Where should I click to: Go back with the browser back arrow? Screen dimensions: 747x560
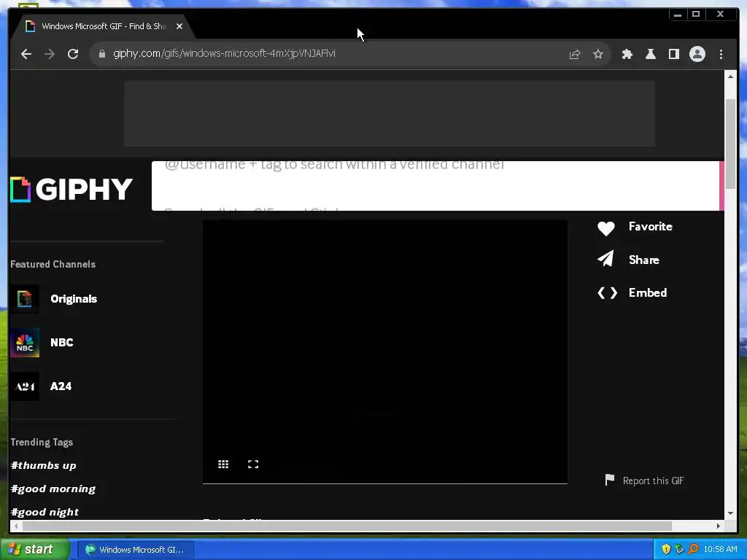point(26,54)
